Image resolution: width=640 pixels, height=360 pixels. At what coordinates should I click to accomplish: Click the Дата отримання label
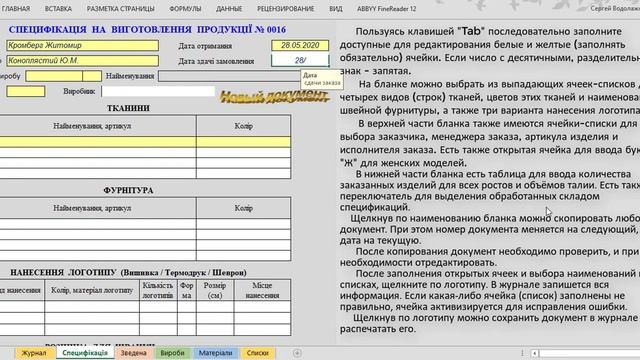(x=205, y=46)
